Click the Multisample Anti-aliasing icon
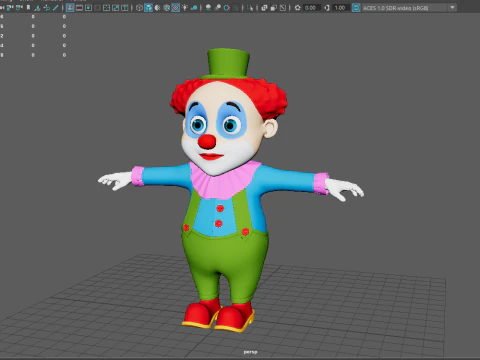 226,8
